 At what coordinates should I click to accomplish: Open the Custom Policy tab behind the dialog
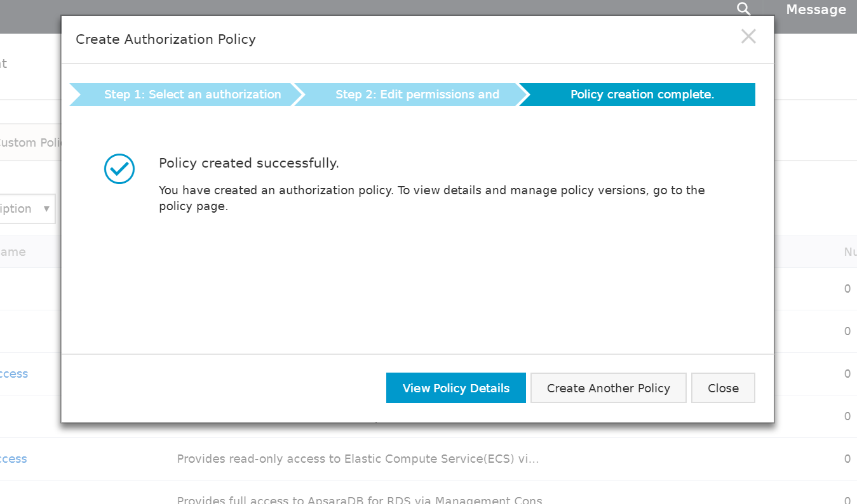30,142
